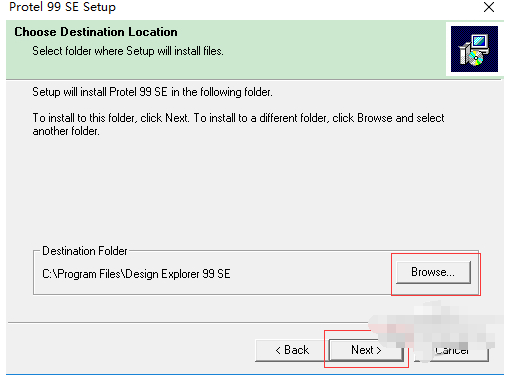508x377 pixels.
Task: Go back using the < Back button
Action: (x=292, y=350)
